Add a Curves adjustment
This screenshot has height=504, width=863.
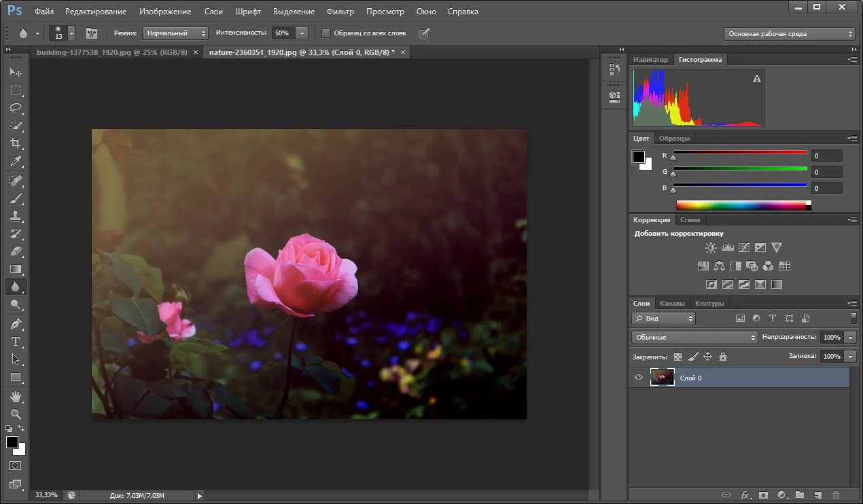point(744,248)
